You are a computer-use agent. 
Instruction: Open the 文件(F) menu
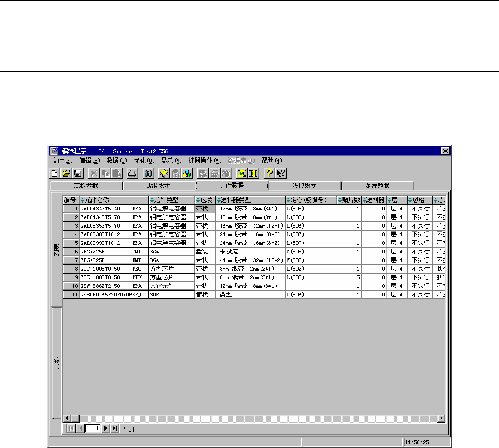[62, 161]
